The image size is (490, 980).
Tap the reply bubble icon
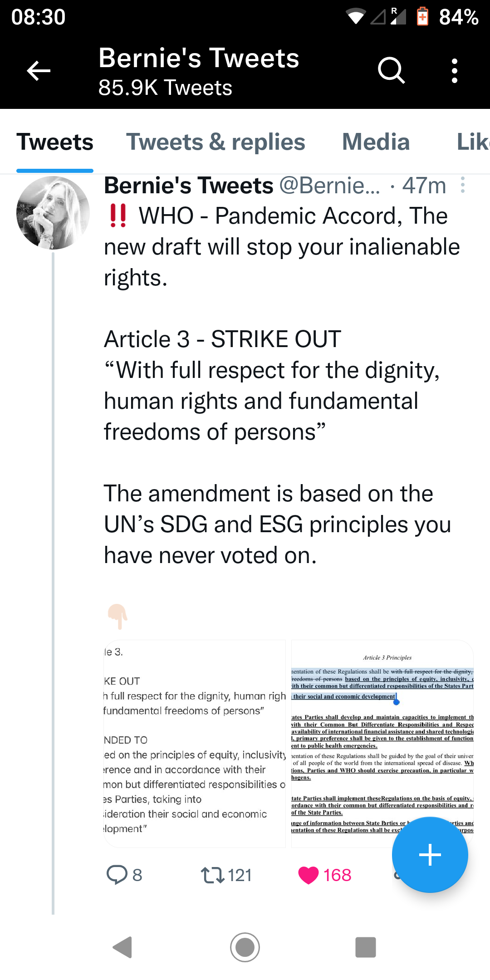pyautogui.click(x=117, y=875)
